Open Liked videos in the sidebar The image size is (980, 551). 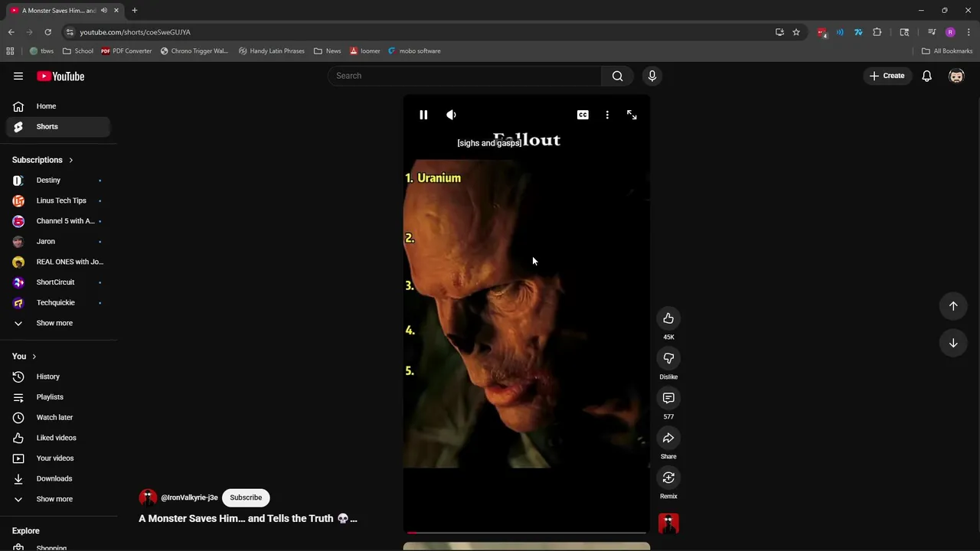click(x=58, y=438)
